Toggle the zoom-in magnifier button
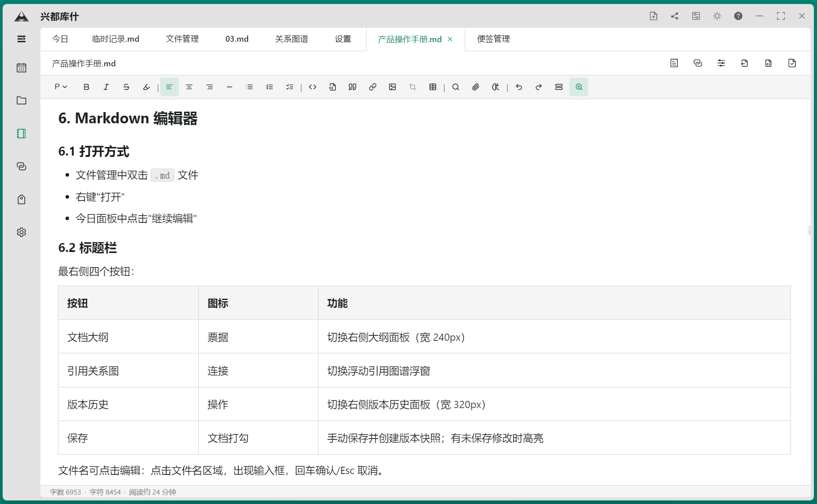 tap(579, 87)
